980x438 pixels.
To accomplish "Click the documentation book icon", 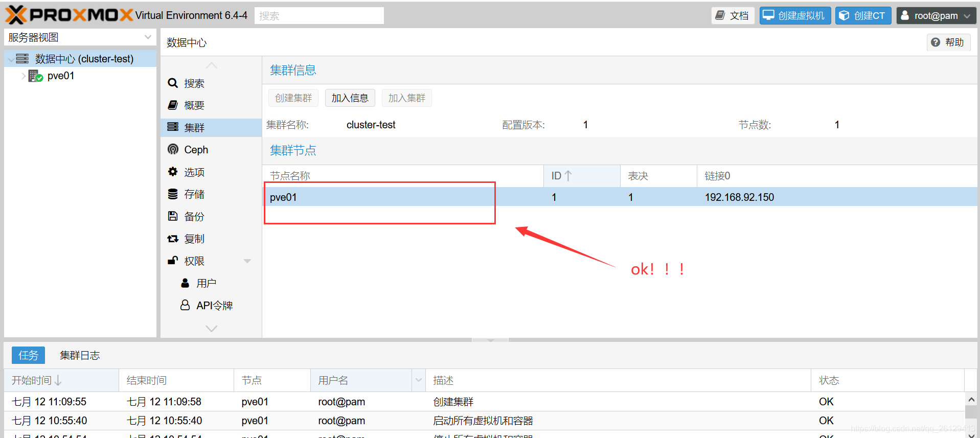I will 720,15.
